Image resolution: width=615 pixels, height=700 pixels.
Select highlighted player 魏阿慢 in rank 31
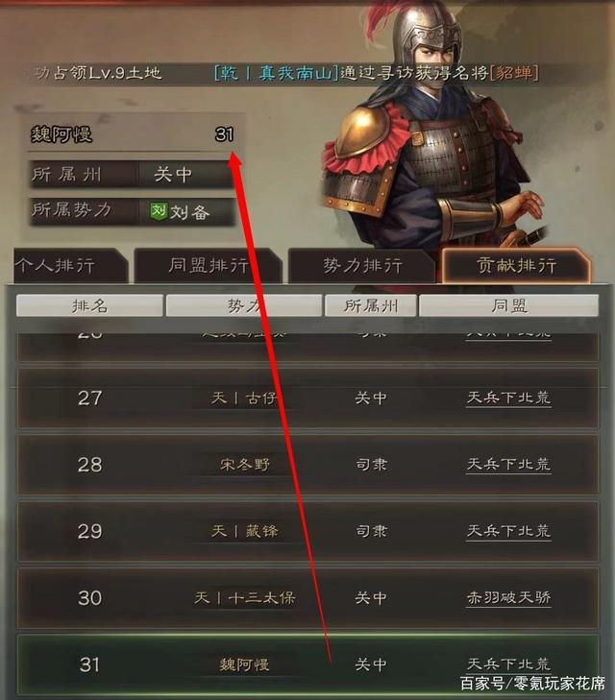click(x=244, y=664)
